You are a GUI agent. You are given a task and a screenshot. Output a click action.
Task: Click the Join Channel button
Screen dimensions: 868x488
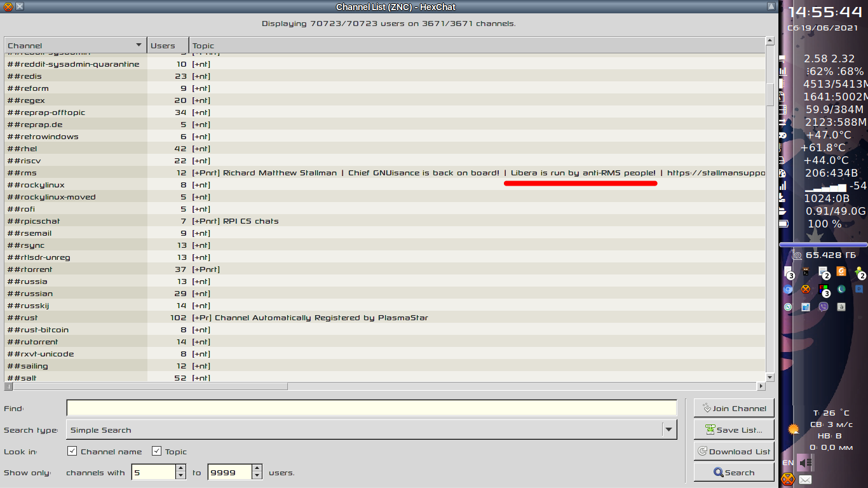[x=734, y=408]
